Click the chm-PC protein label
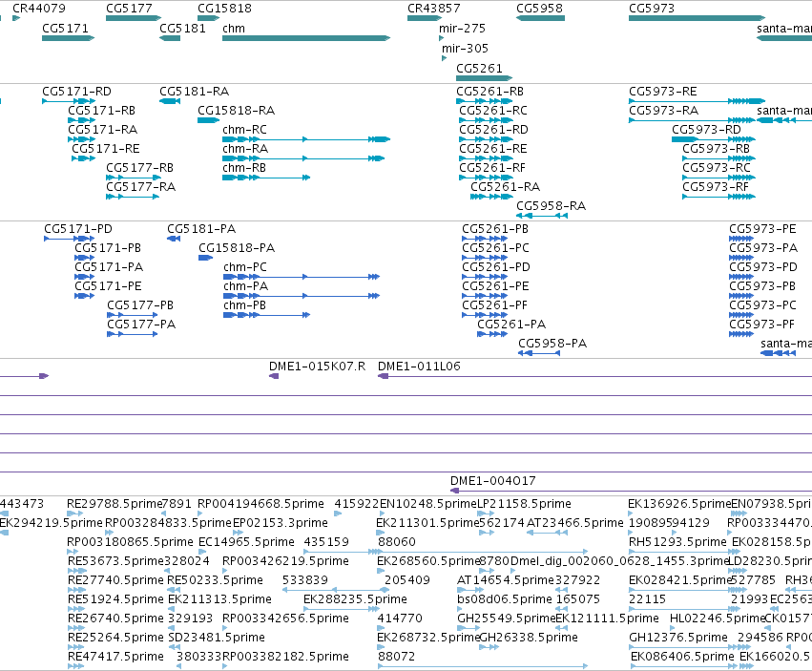The image size is (812, 671). click(x=245, y=267)
